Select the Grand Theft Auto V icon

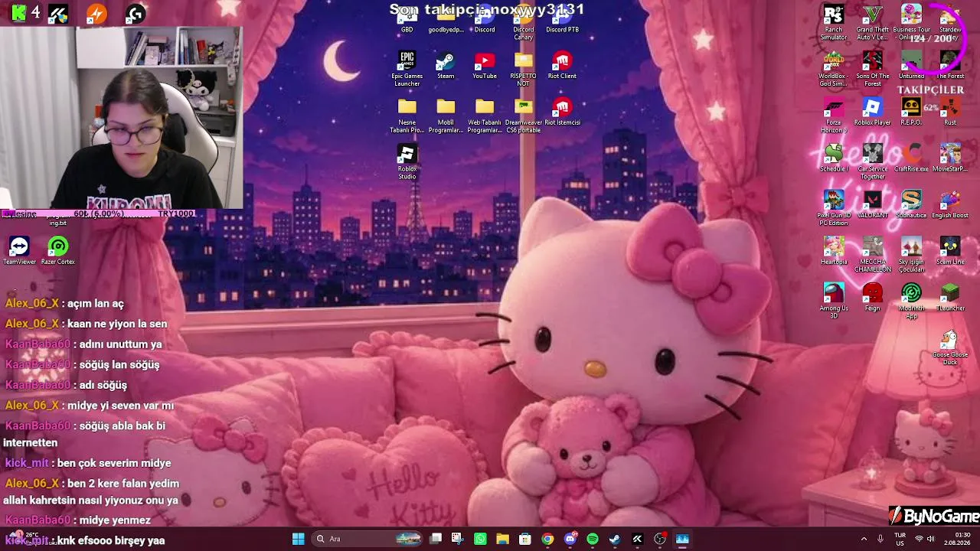873,23
